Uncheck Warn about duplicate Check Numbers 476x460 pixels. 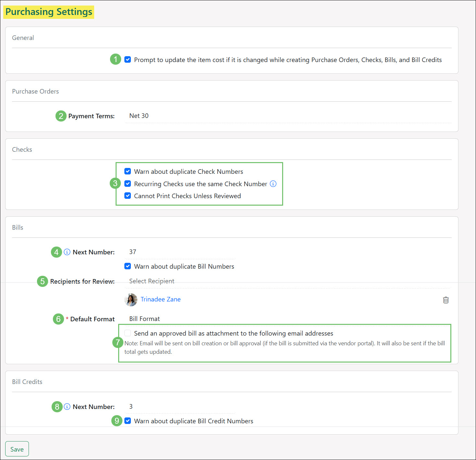point(128,171)
